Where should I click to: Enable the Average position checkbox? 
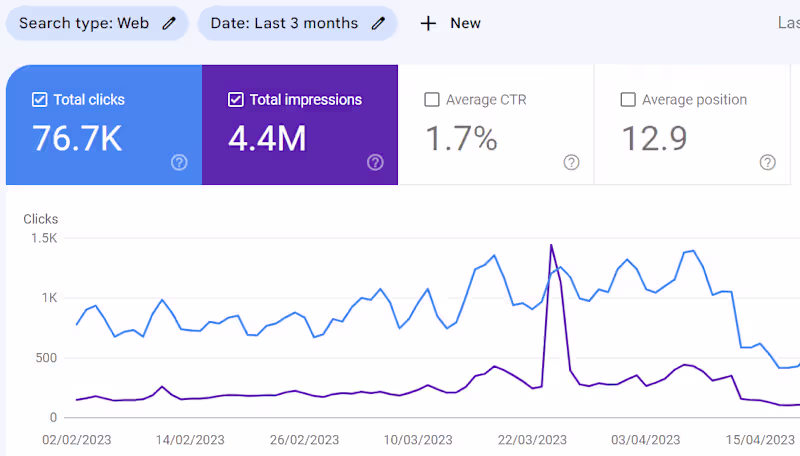pos(628,100)
